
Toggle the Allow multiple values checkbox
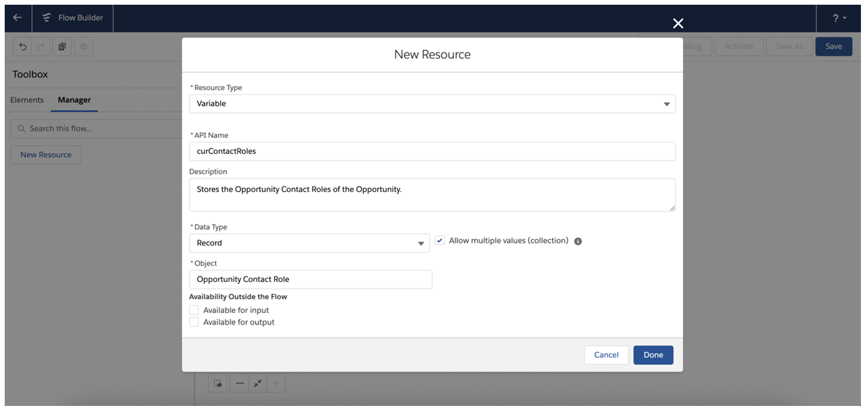[x=440, y=241]
